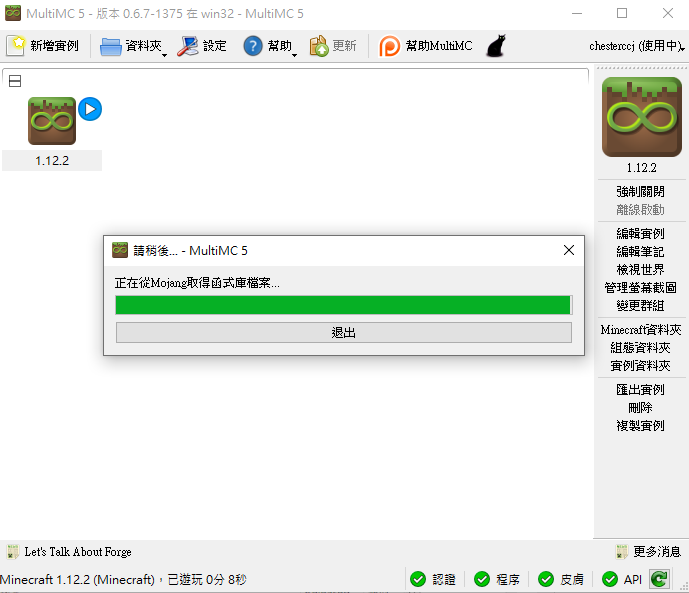The image size is (689, 593).
Task: Click the Patreon 幫助MultiMC icon
Action: (x=389, y=46)
